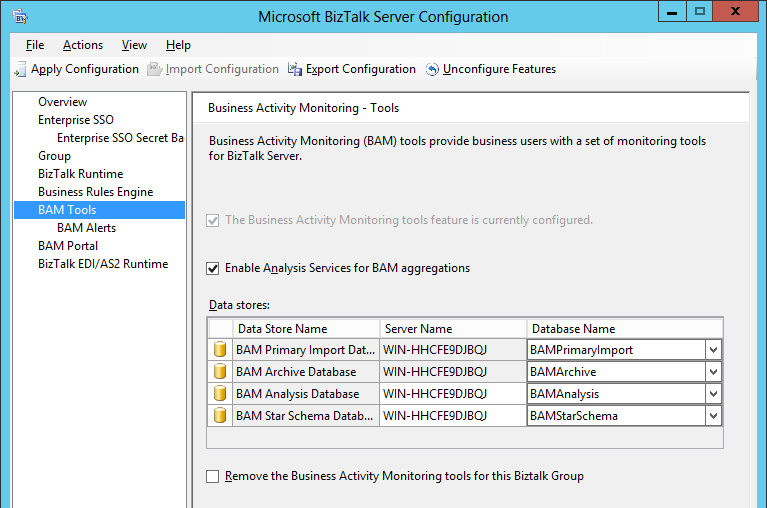The image size is (767, 508).
Task: Click database icon for BAM Analysis Database row
Action: (220, 394)
